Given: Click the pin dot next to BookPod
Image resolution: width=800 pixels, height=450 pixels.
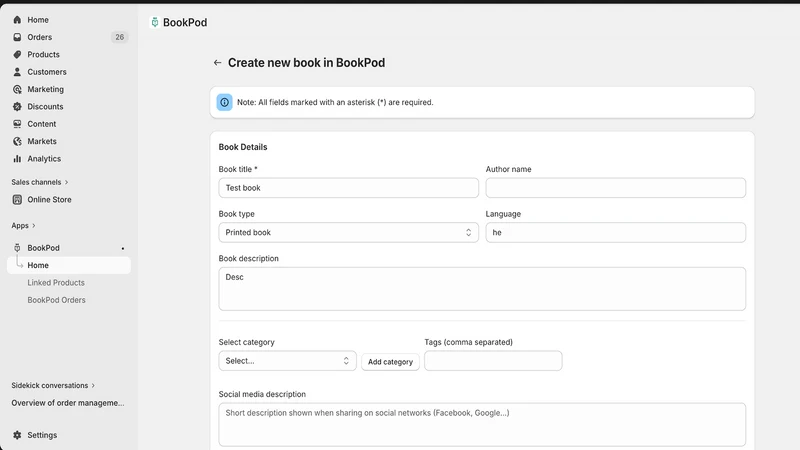Looking at the screenshot, I should 123,248.
